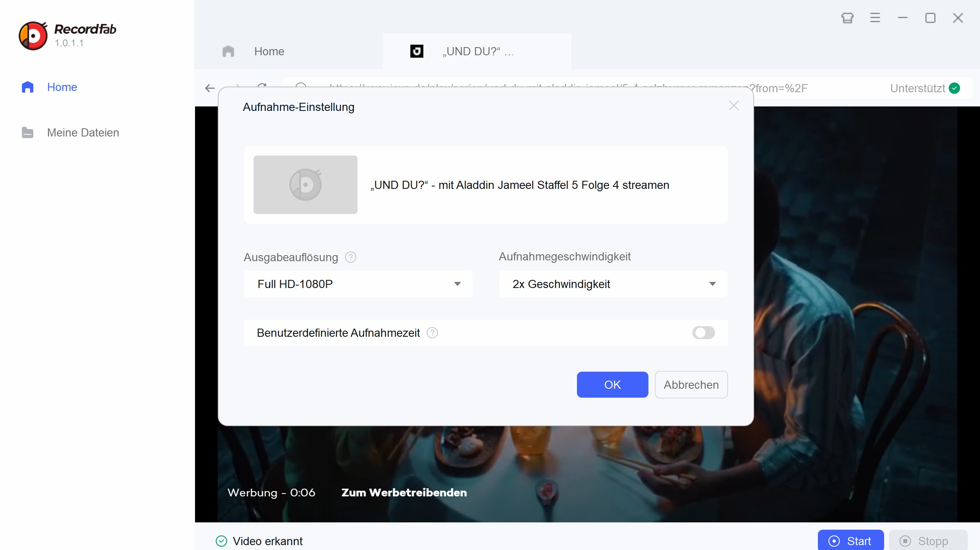This screenshot has width=980, height=550.
Task: Open Home in the sidebar
Action: click(x=62, y=87)
